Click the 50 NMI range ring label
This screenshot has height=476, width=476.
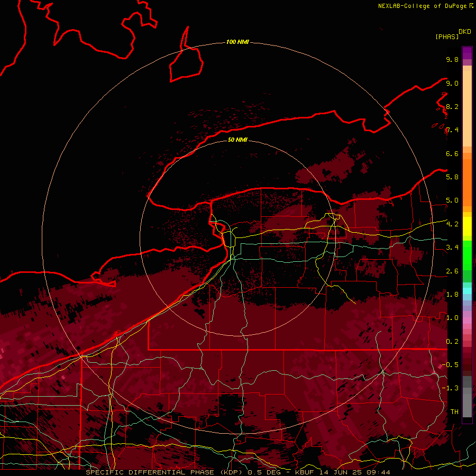(x=237, y=140)
